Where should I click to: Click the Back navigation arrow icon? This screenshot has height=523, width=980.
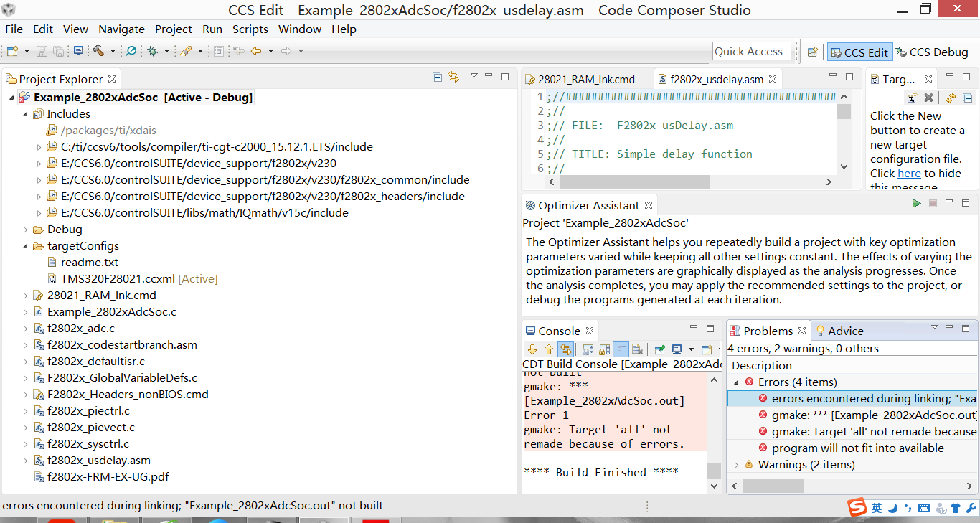coord(256,51)
